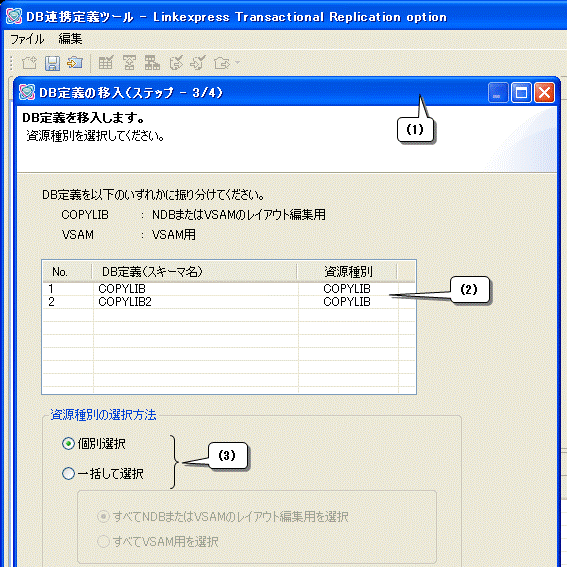Click the No. column header
The width and height of the screenshot is (567, 567).
coord(67,272)
